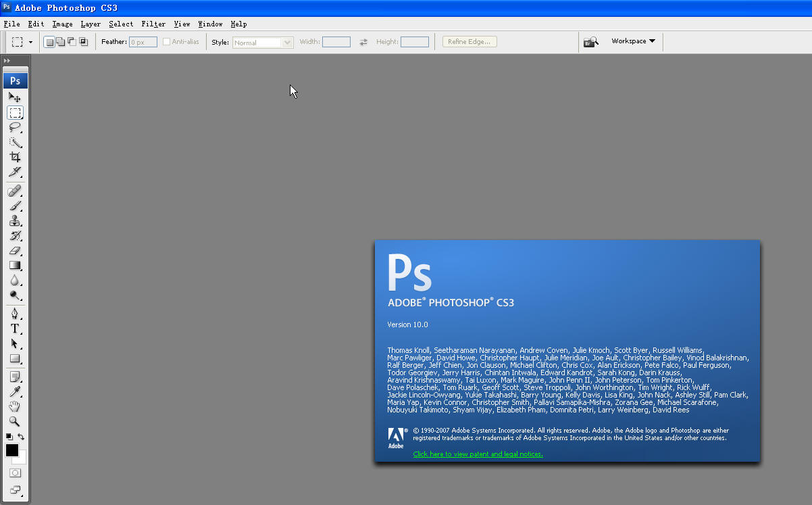
Task: Set the foreground color swatch
Action: (x=11, y=450)
